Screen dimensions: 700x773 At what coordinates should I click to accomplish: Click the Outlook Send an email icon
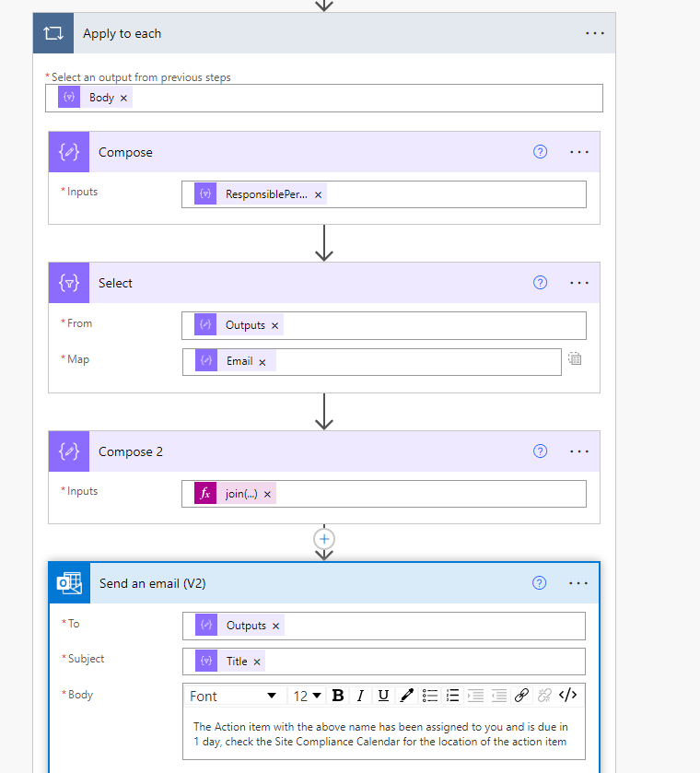[x=69, y=583]
